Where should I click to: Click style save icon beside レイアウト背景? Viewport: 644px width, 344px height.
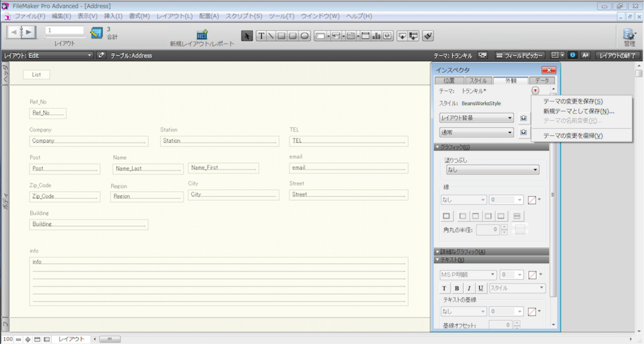tap(523, 118)
